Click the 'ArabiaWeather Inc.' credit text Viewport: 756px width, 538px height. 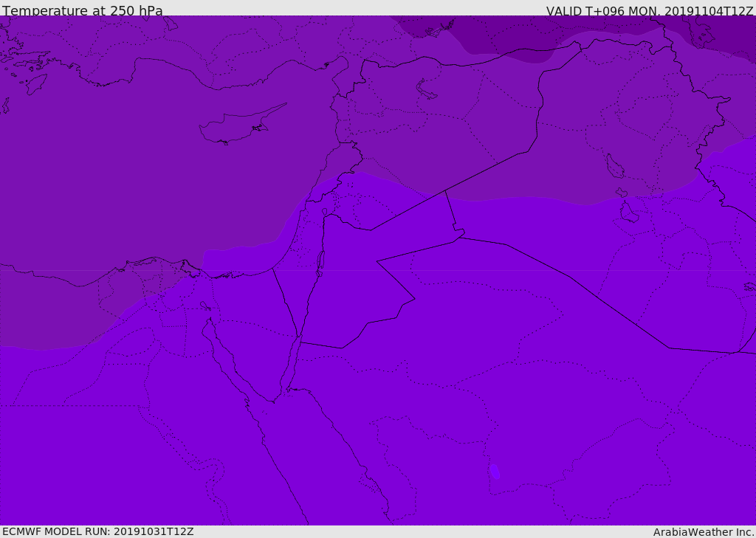tap(704, 532)
